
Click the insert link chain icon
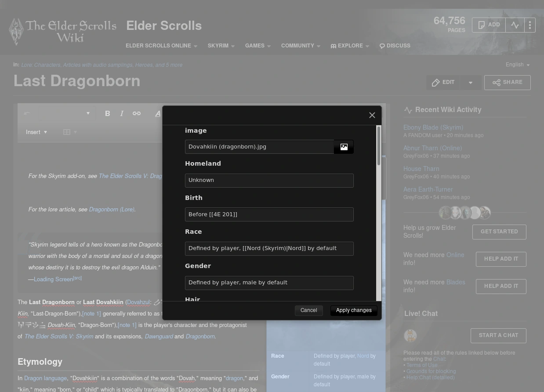click(x=137, y=114)
